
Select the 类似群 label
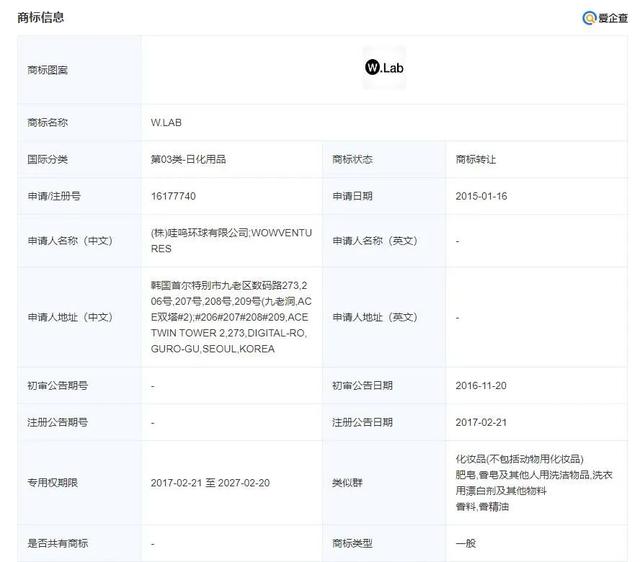click(x=347, y=482)
